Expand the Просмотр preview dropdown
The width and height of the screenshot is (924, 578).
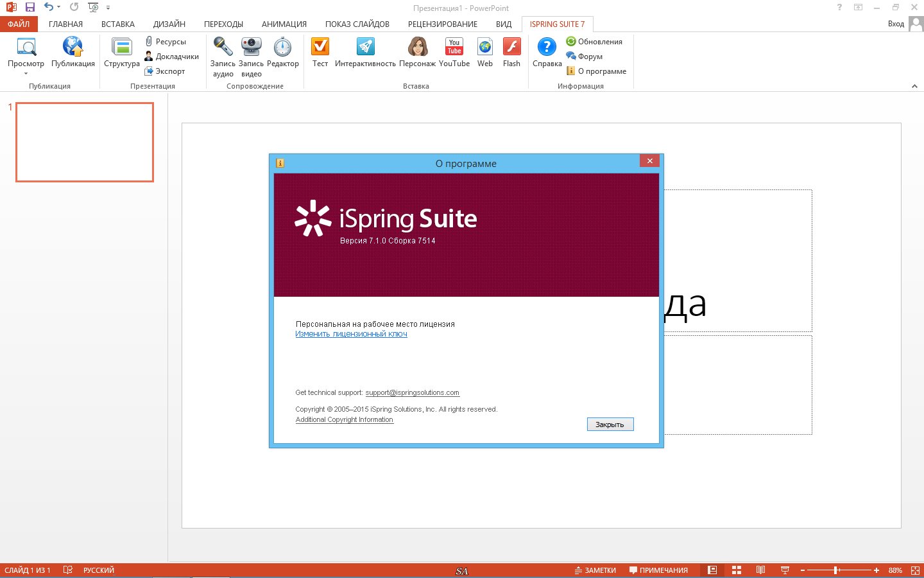(x=26, y=73)
